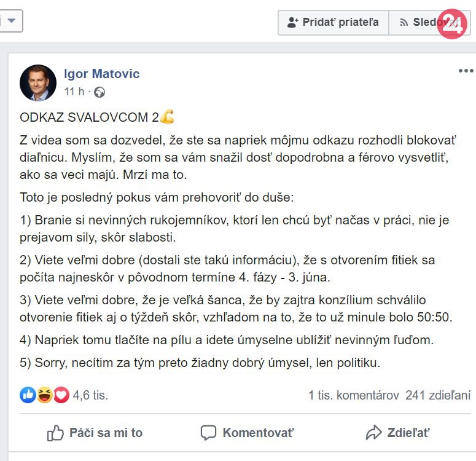Image resolution: width=476 pixels, height=461 pixels.
Task: Click the flexed bicep emoji in headline
Action: 167,117
